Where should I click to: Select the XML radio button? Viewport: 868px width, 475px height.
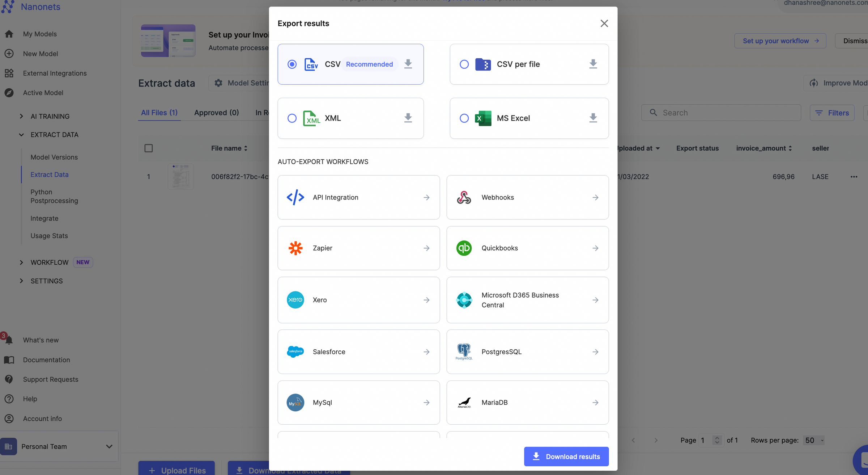[292, 118]
